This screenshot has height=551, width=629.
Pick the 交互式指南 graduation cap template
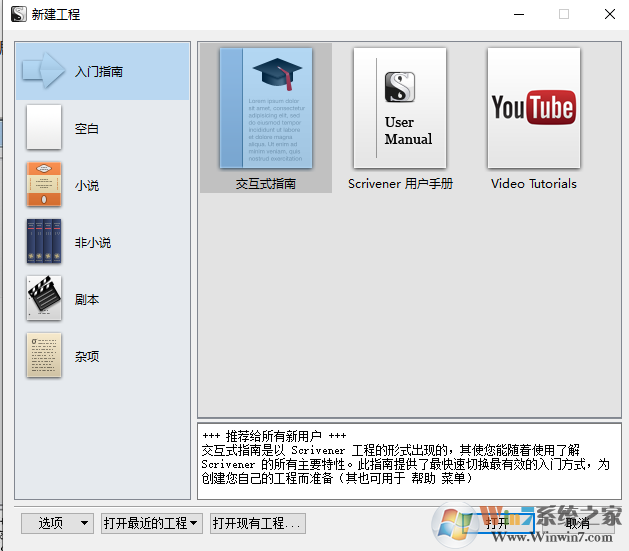[x=266, y=108]
